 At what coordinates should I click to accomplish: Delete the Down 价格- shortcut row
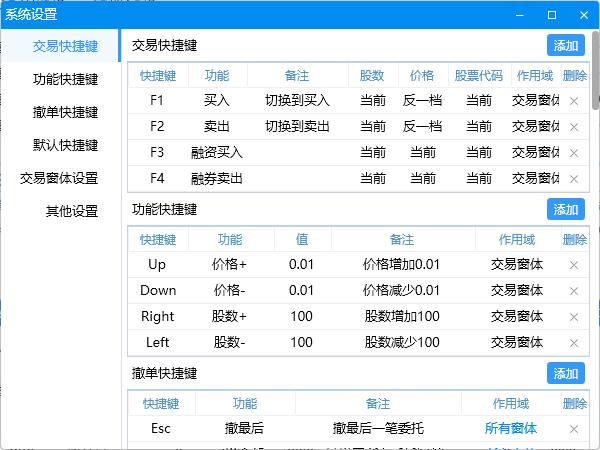tap(574, 291)
